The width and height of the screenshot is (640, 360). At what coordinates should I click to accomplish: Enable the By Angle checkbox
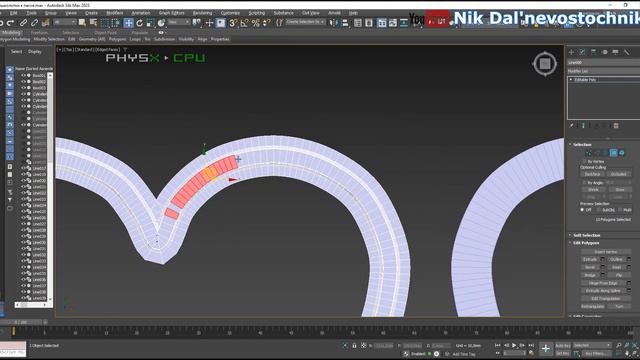coord(584,183)
